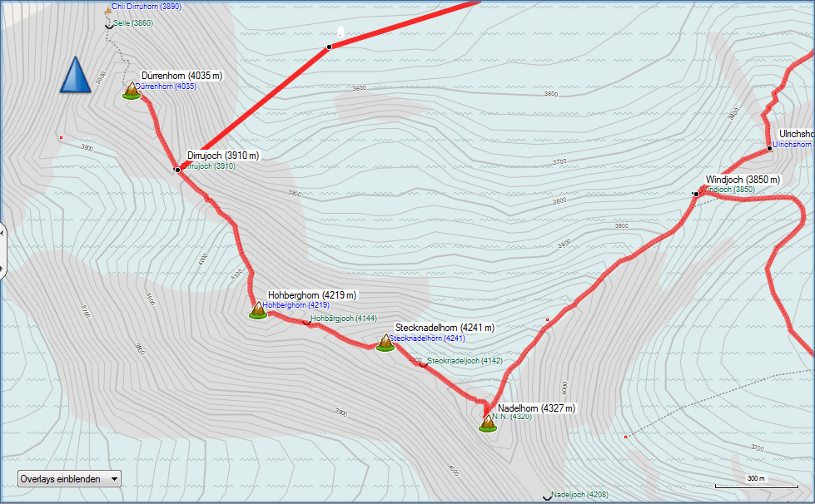The width and height of the screenshot is (815, 504).
Task: Click the Dirrujoch waypoint dot
Action: tap(177, 170)
